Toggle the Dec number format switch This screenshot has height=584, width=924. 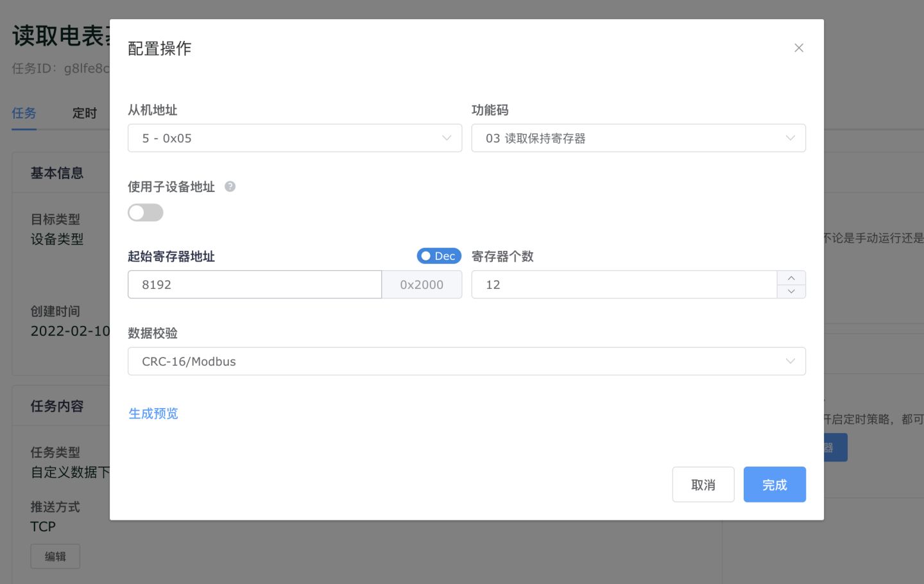439,256
